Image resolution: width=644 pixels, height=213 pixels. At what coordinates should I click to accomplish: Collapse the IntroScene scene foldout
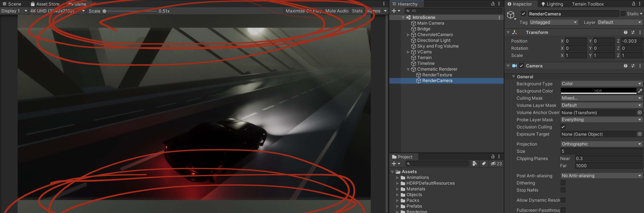point(403,18)
